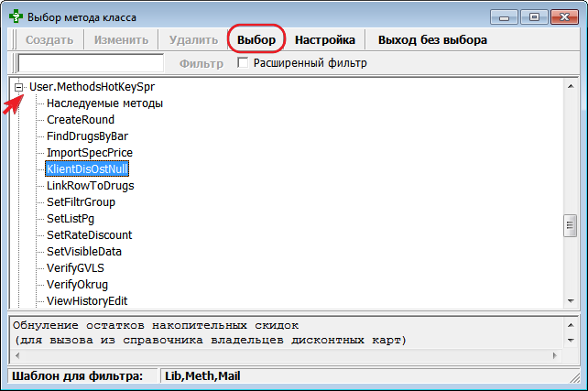Click the green cross application icon in title bar

(16, 16)
